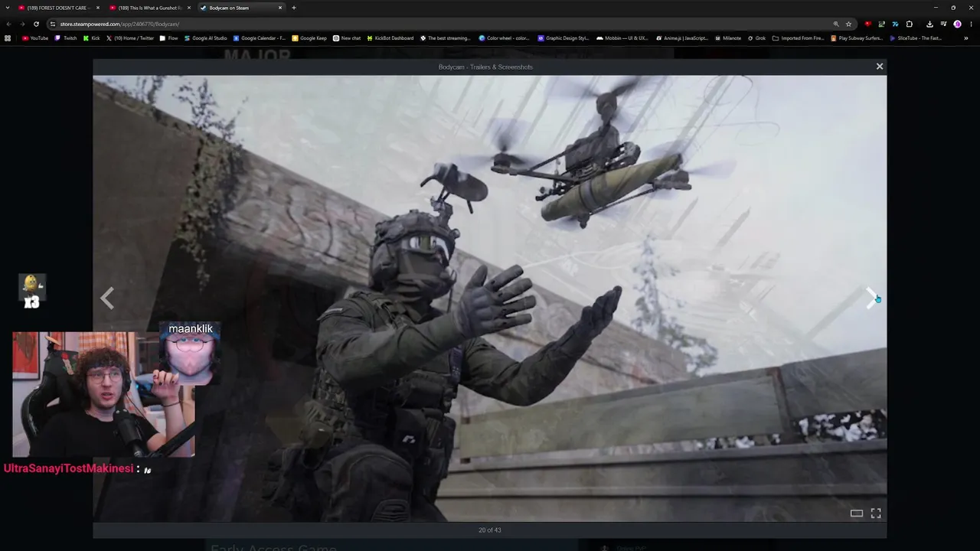Close the FOREST DOESN'T CARE tab
The image size is (980, 551).
(x=96, y=8)
